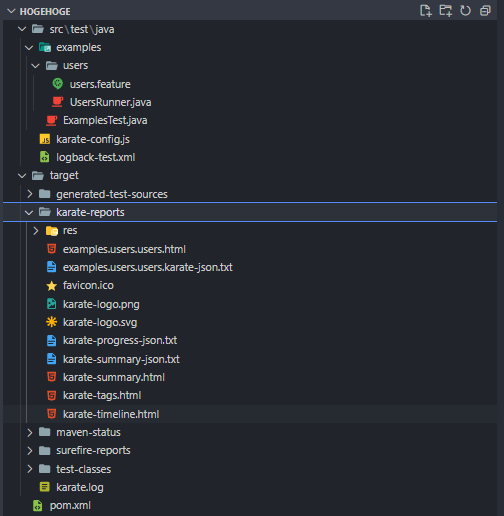Screen dimensions: 504x516
Task: Click the teal folder icon beside examples
Action: coord(45,47)
